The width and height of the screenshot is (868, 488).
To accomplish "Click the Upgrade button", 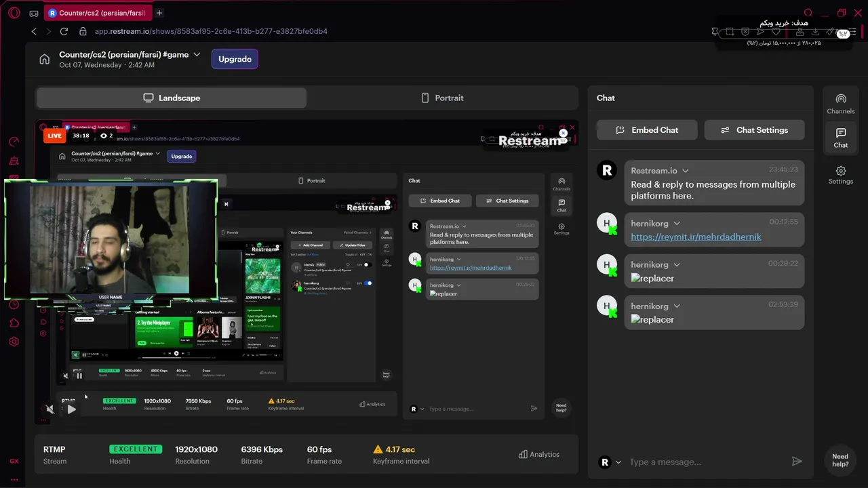I will [x=235, y=59].
